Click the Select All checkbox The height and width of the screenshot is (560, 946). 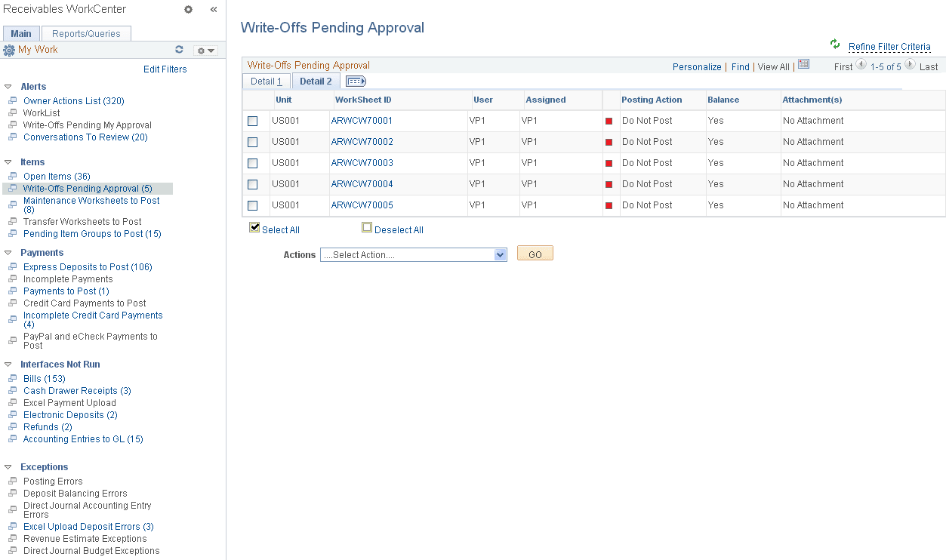pos(254,226)
